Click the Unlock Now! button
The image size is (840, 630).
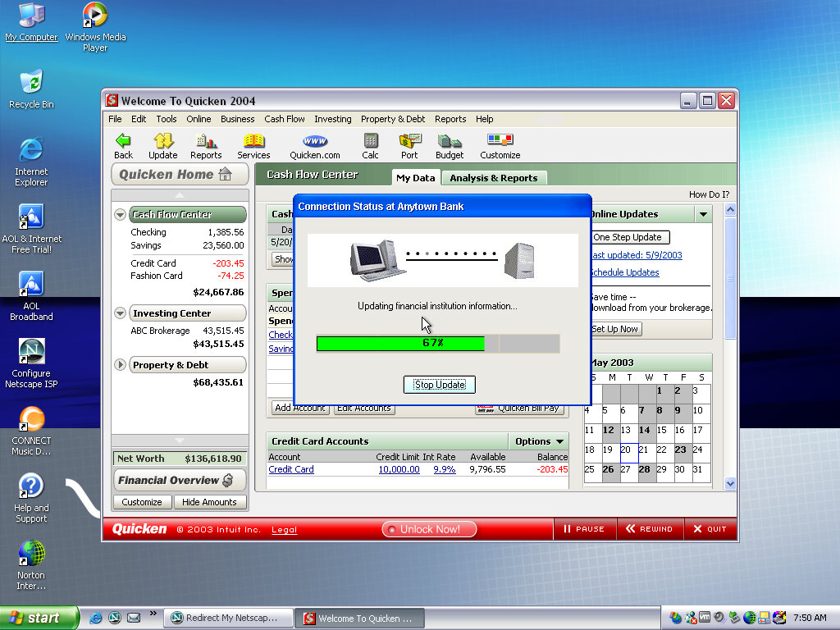point(429,529)
